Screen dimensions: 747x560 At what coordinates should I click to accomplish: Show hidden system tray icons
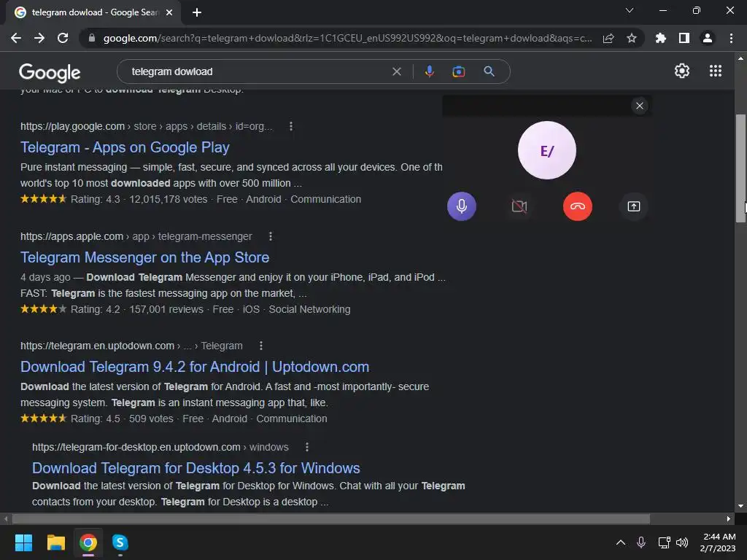pos(621,542)
